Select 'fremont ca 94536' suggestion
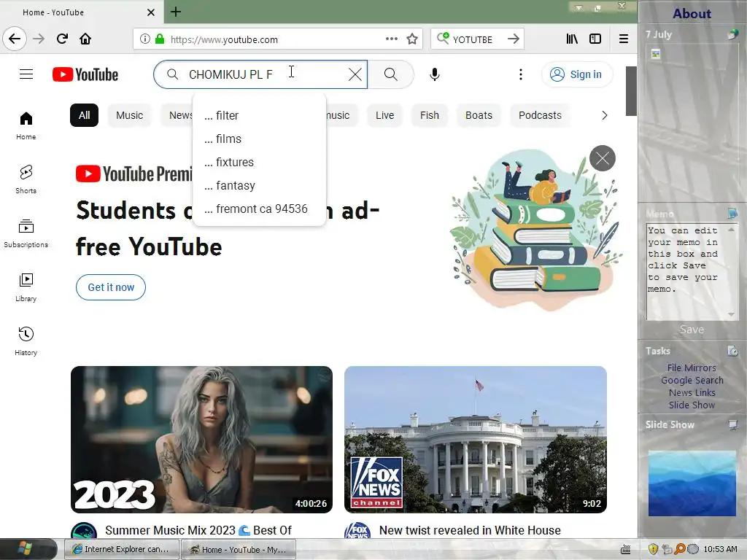The image size is (747, 560). click(x=259, y=209)
